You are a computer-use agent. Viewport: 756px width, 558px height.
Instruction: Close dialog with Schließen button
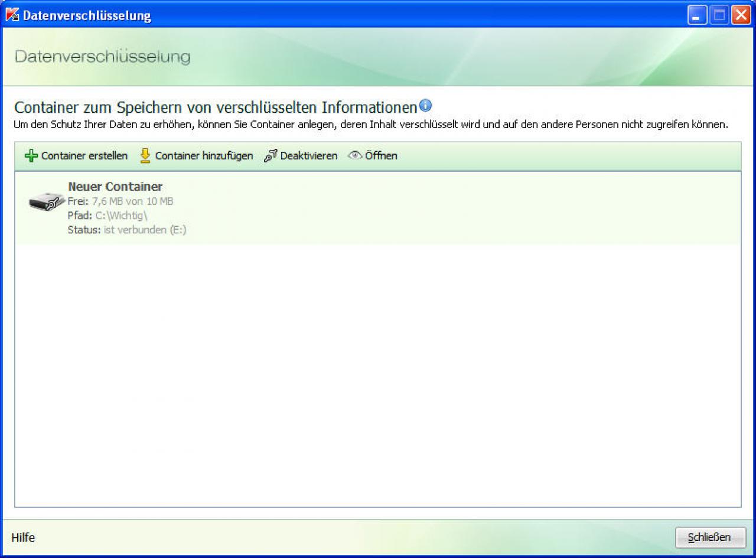click(711, 537)
